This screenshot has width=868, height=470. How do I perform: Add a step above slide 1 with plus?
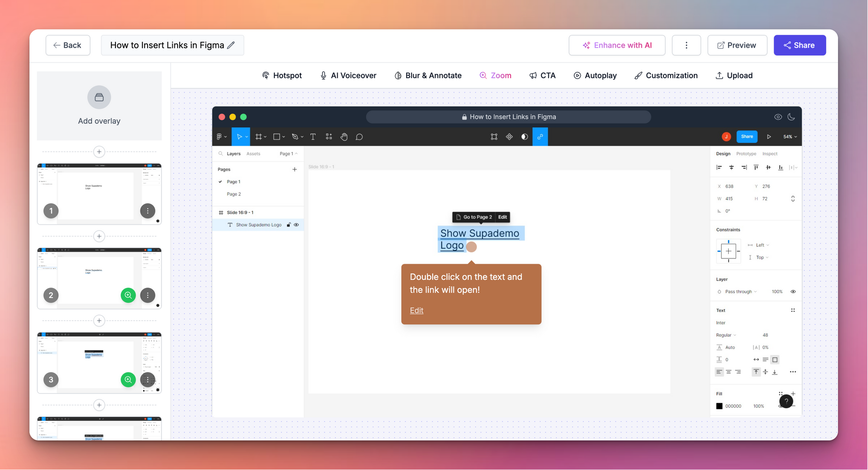(99, 152)
